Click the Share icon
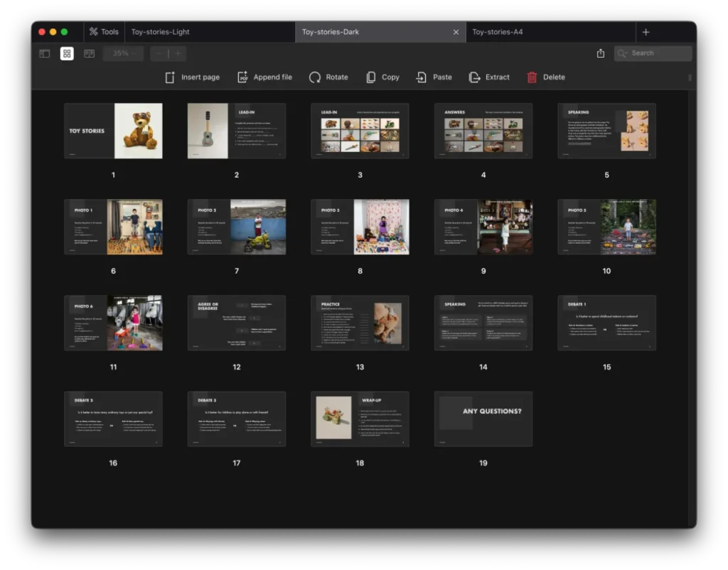This screenshot has height=570, width=728. (x=601, y=53)
